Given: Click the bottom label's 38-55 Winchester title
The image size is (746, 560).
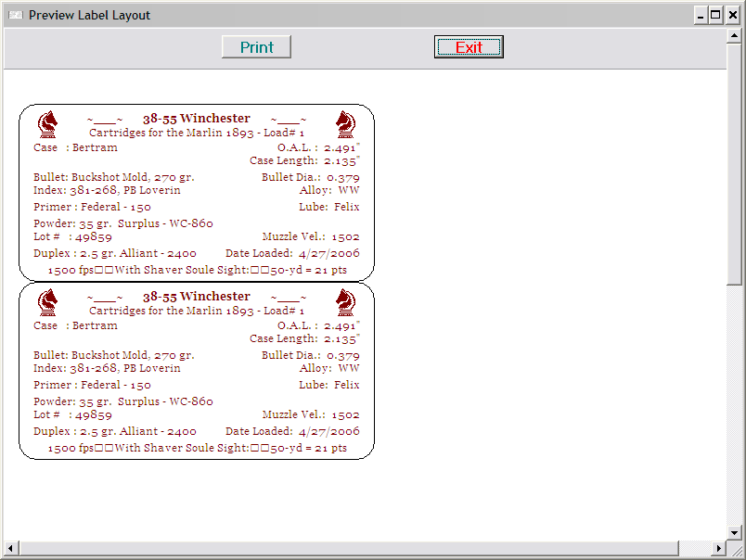Looking at the screenshot, I should tap(197, 296).
